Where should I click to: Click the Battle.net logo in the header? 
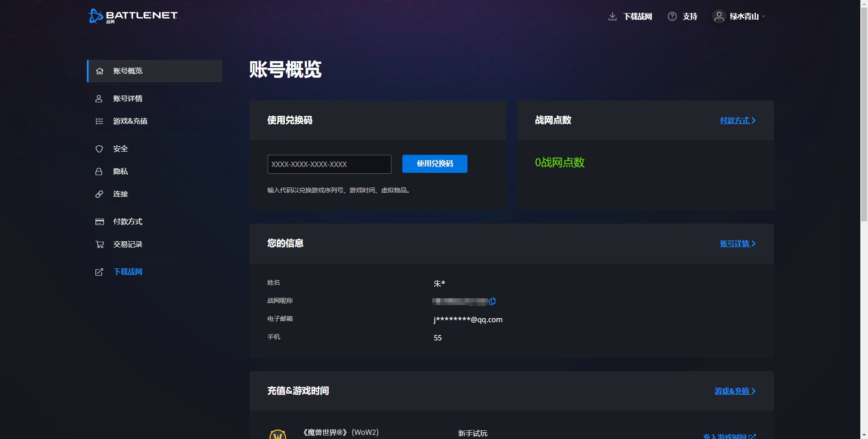(132, 16)
